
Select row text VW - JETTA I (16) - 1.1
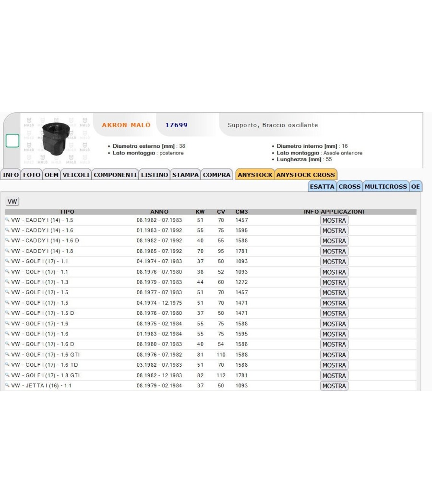pyautogui.click(x=41, y=385)
